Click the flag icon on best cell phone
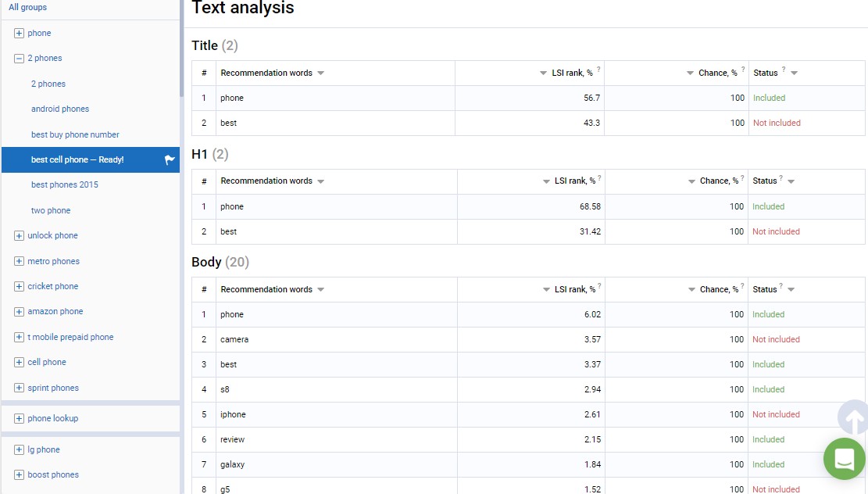This screenshot has height=494, width=868. click(170, 159)
